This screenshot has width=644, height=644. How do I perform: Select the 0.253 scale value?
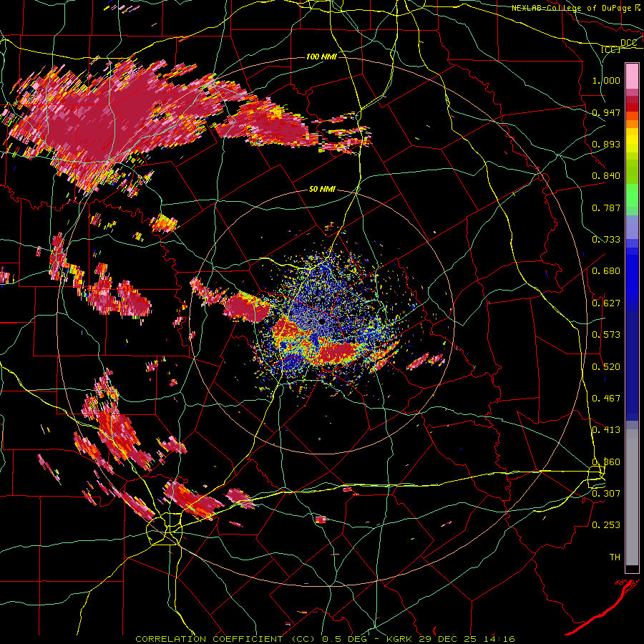(606, 525)
